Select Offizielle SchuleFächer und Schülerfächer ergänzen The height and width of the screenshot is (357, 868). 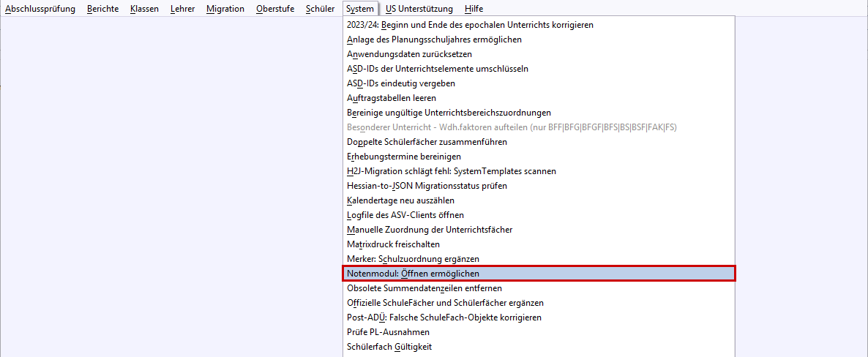tap(539, 303)
